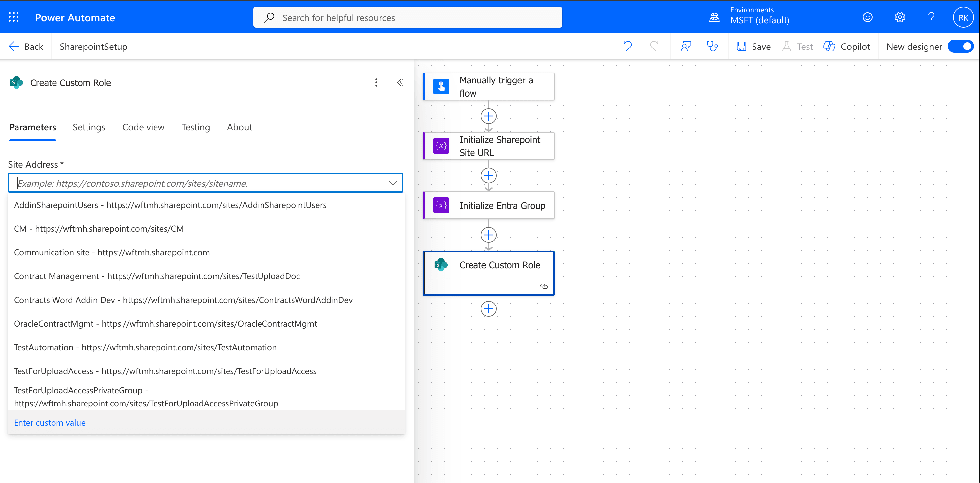Viewport: 980px width, 483px height.
Task: Click the Power Automate home title
Action: point(75,18)
